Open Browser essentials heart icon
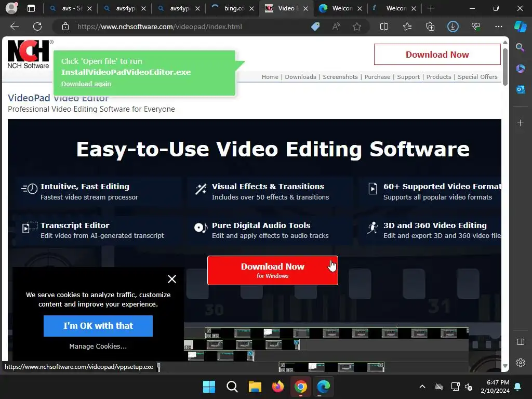This screenshot has height=399, width=532. (476, 26)
